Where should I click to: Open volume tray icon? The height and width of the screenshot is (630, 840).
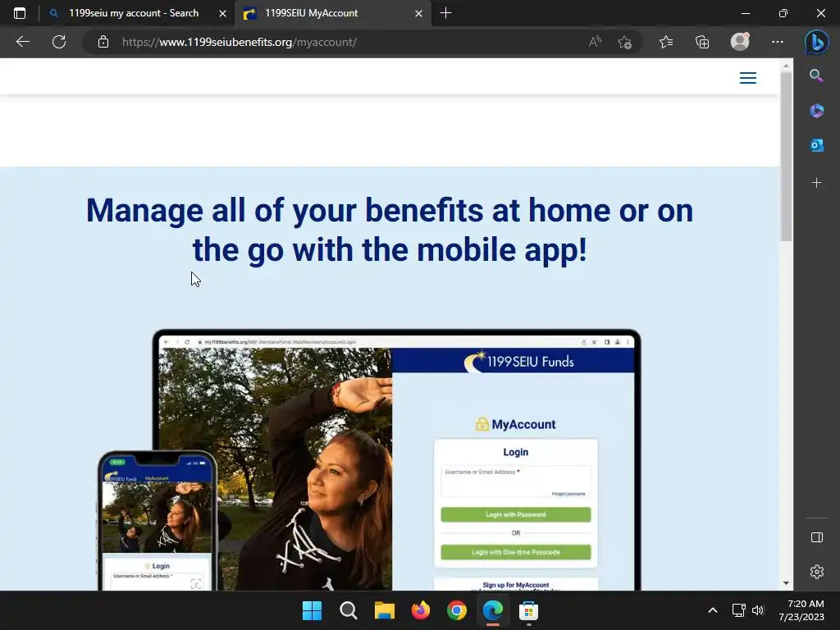(757, 610)
